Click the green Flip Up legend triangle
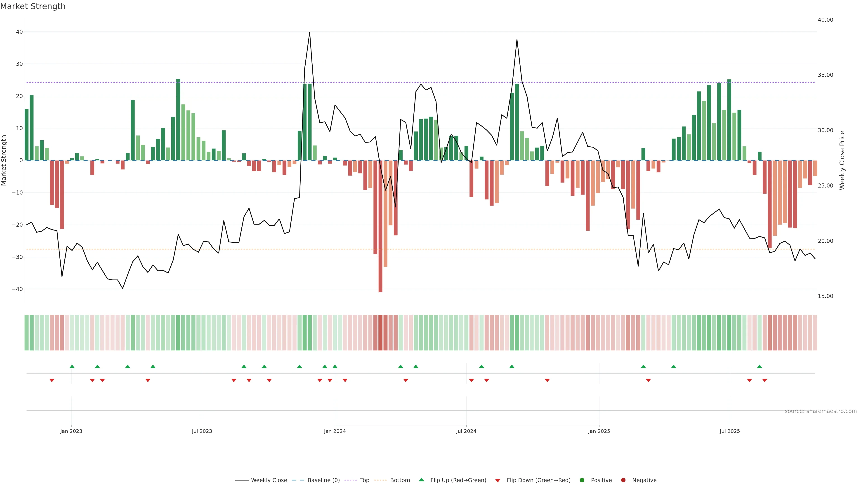868x488 pixels. [421, 480]
